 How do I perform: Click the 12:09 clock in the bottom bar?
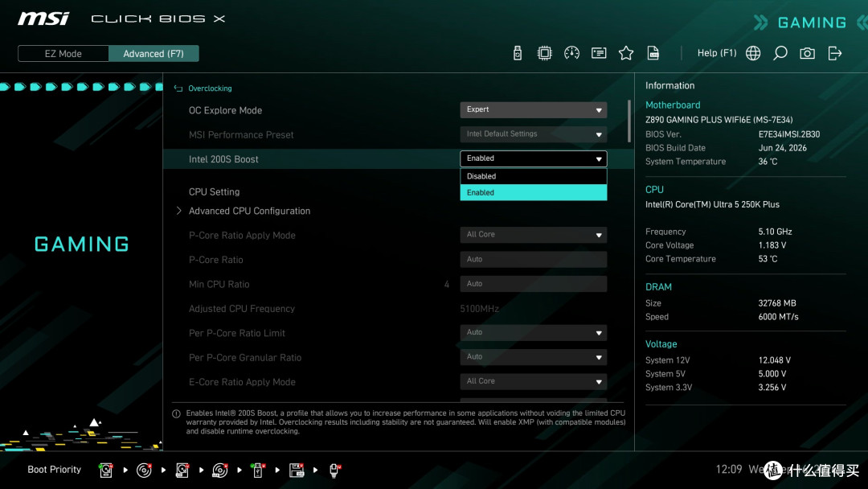[x=728, y=470]
